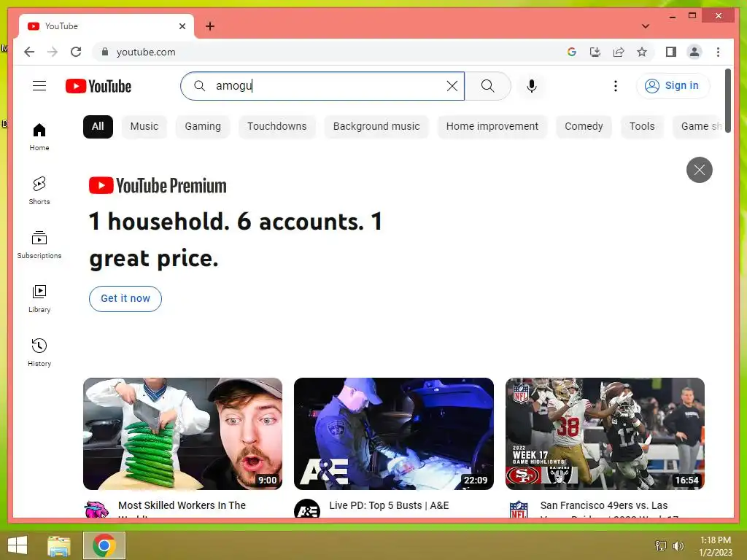Select the All filter chip
This screenshot has height=560, width=747.
98,127
